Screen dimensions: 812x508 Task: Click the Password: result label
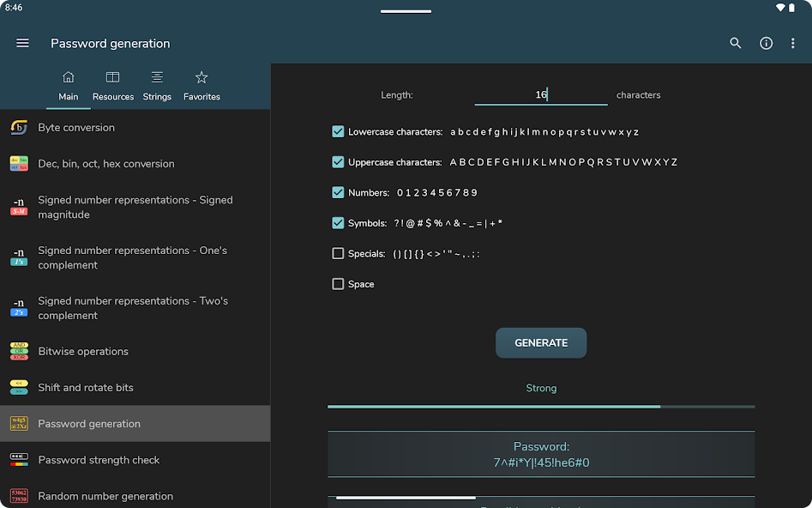[541, 446]
